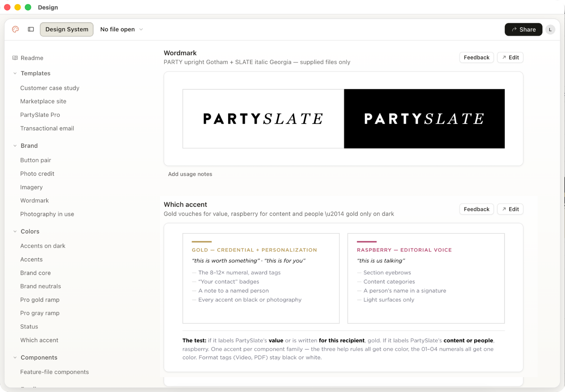Open the No file open dropdown
The width and height of the screenshot is (565, 392).
coord(122,29)
